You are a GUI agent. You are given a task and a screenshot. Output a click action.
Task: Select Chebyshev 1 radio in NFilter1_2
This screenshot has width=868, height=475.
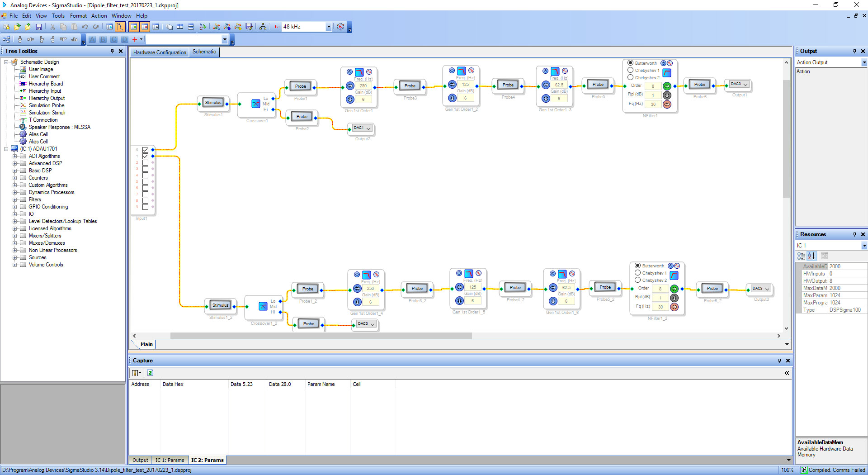(638, 273)
